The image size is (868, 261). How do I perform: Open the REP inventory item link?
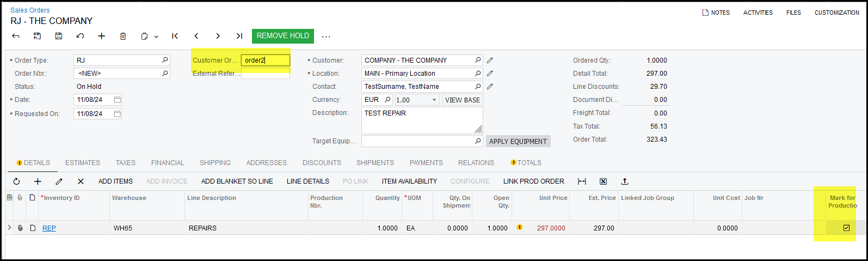tap(49, 228)
